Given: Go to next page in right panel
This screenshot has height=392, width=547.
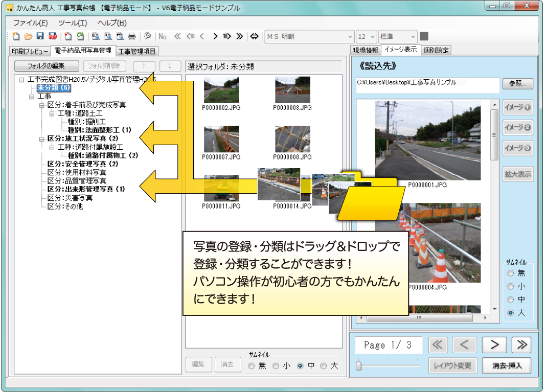Looking at the screenshot, I should coord(494,345).
